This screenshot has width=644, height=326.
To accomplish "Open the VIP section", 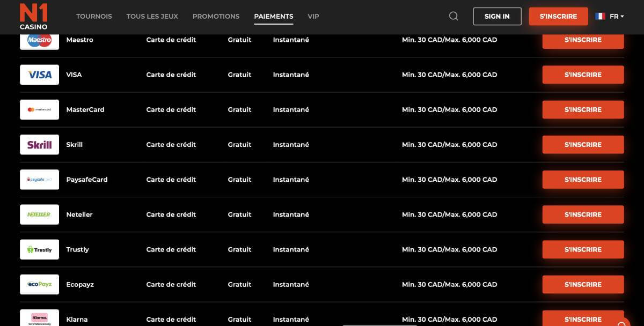I will (313, 17).
